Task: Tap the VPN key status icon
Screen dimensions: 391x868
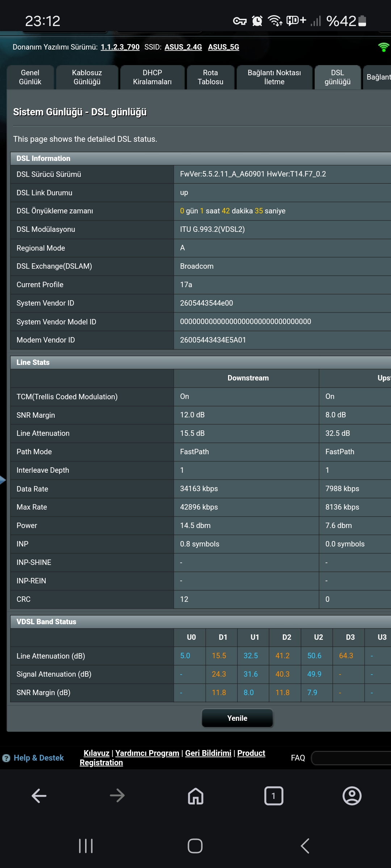Action: (x=240, y=21)
